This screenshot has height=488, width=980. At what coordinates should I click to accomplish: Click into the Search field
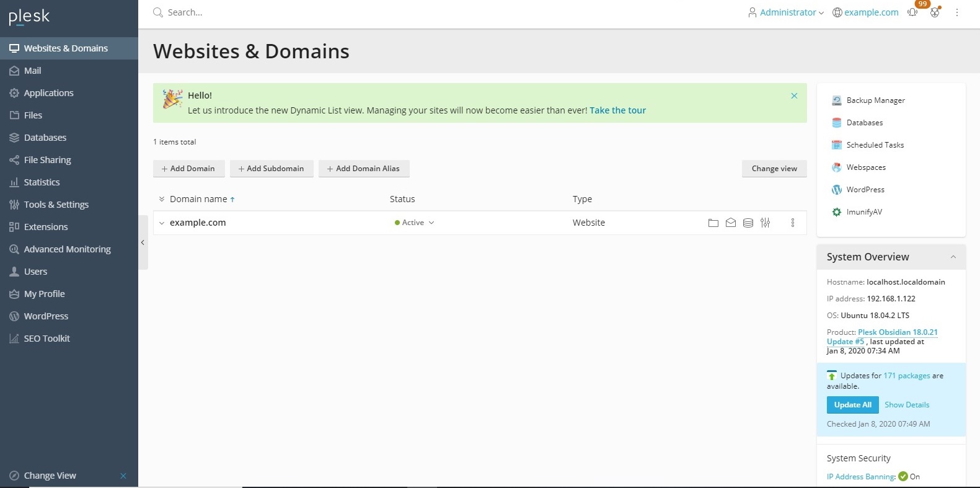(248, 12)
